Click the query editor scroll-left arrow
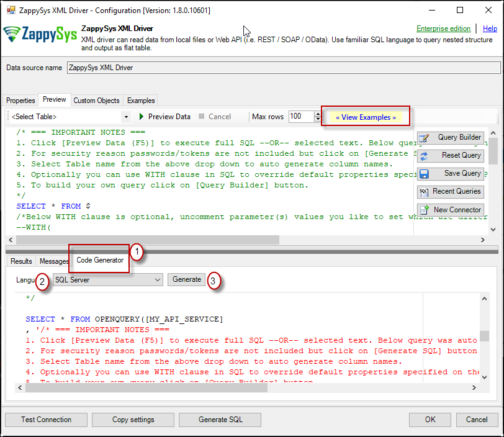This screenshot has width=504, height=437. pyautogui.click(x=11, y=240)
